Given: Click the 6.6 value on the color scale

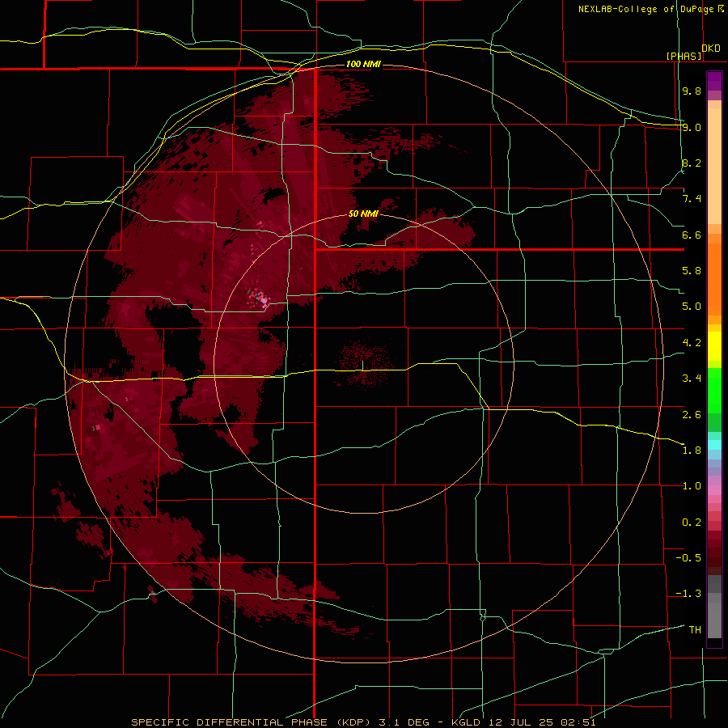Looking at the screenshot, I should pyautogui.click(x=692, y=235).
